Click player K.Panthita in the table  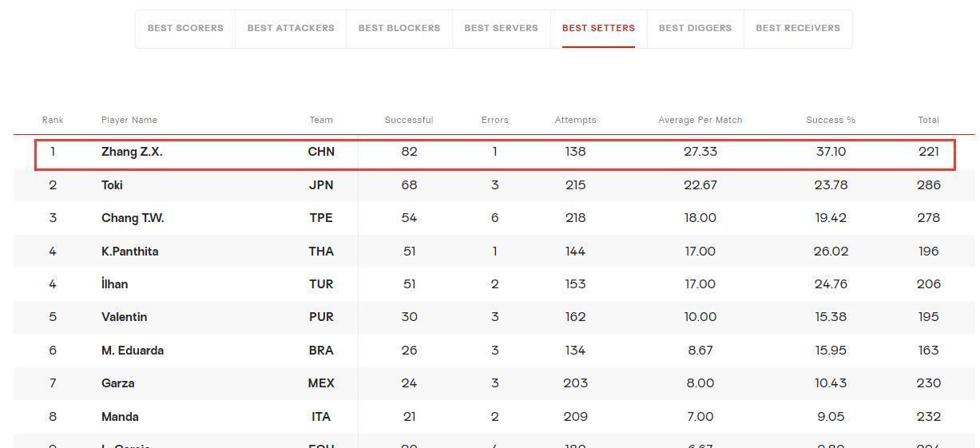pos(129,251)
